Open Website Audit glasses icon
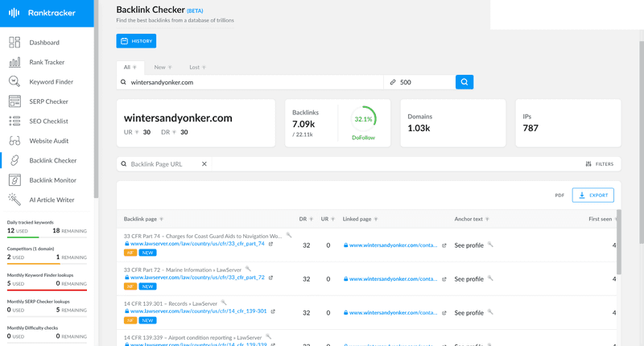 click(x=14, y=141)
